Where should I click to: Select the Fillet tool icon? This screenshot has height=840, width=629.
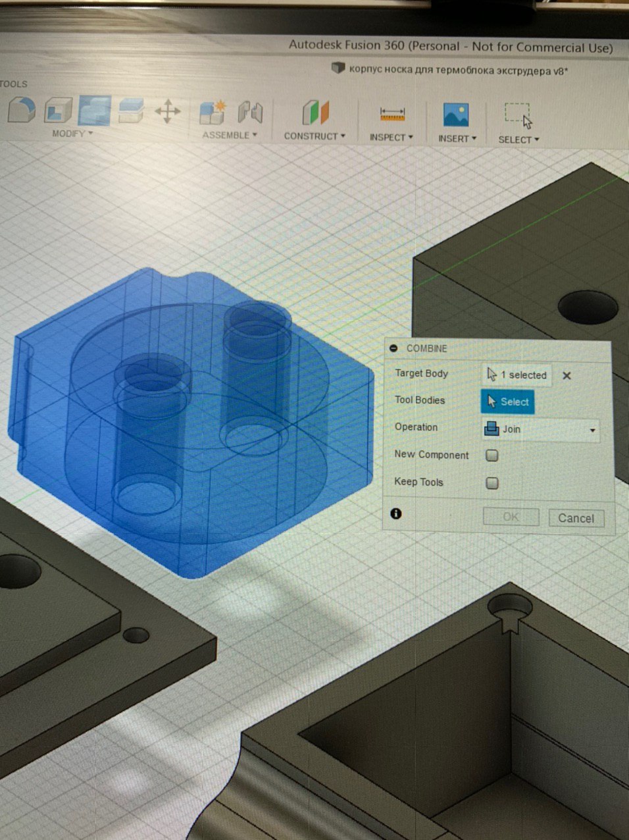point(22,109)
